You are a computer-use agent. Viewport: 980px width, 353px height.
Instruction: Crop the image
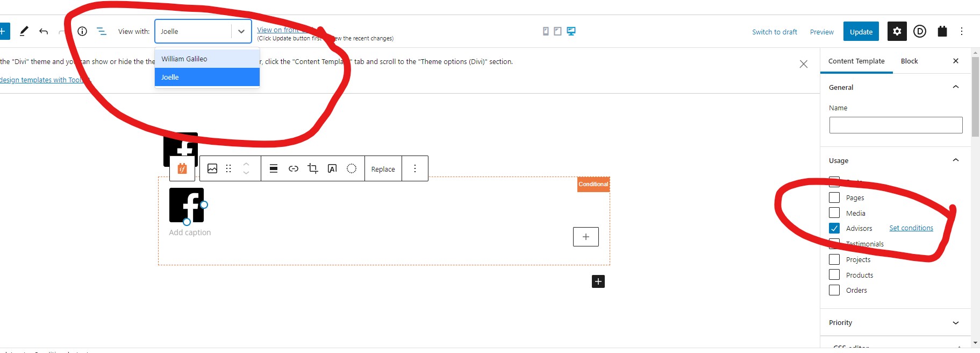[x=313, y=168]
